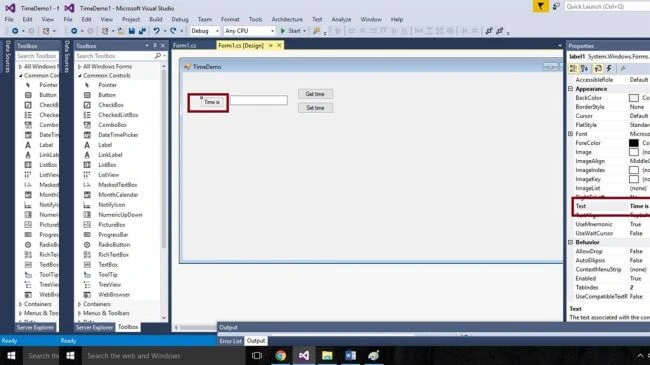Viewport: 650px width, 365px height.
Task: Open the Architecture menu
Action: pos(287,19)
